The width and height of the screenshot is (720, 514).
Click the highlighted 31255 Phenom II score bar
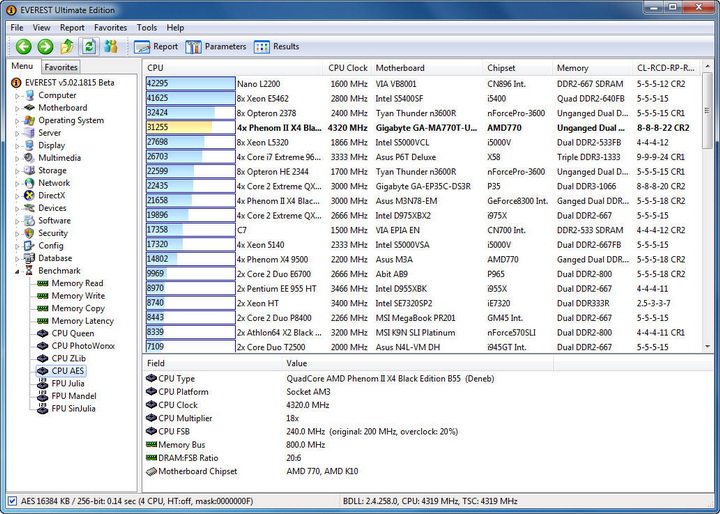(191, 128)
